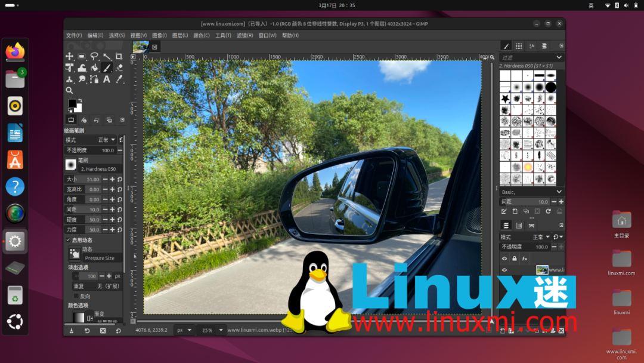Select the Crop tool
This screenshot has height=363, width=644.
(x=119, y=56)
